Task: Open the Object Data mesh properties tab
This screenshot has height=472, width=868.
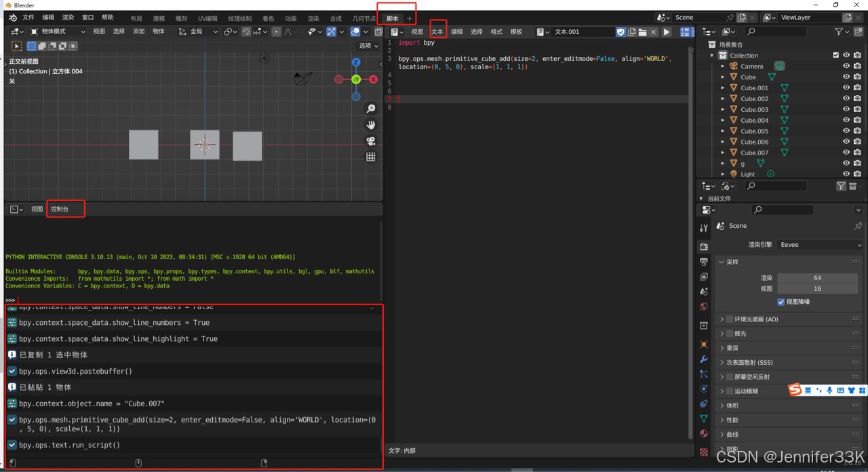Action: [704, 418]
